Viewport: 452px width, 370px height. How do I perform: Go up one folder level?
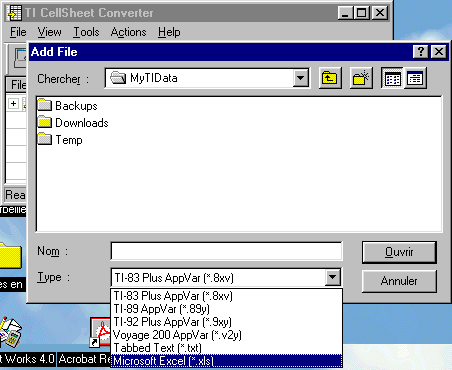[x=330, y=78]
